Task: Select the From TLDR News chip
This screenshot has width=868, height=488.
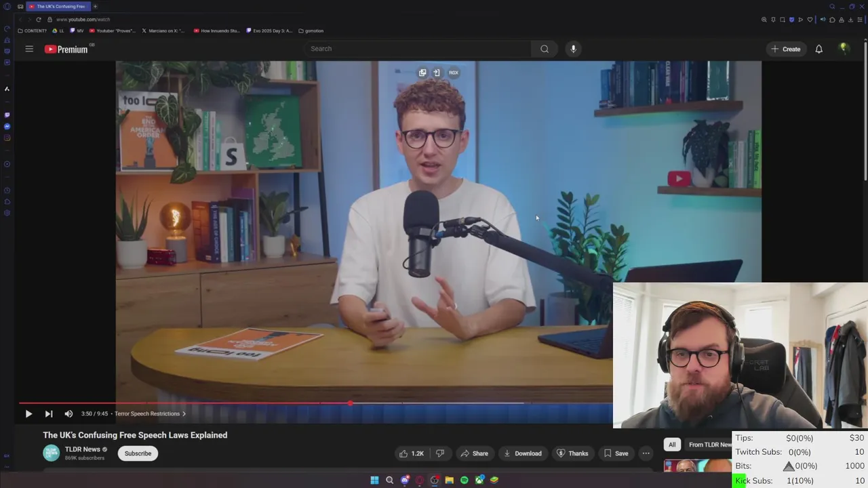Action: (710, 445)
